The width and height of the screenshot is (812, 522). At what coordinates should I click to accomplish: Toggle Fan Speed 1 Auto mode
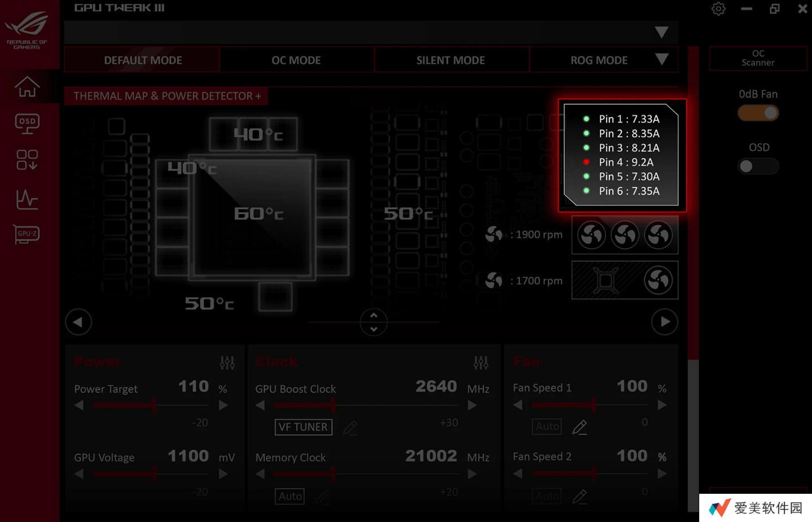547,427
